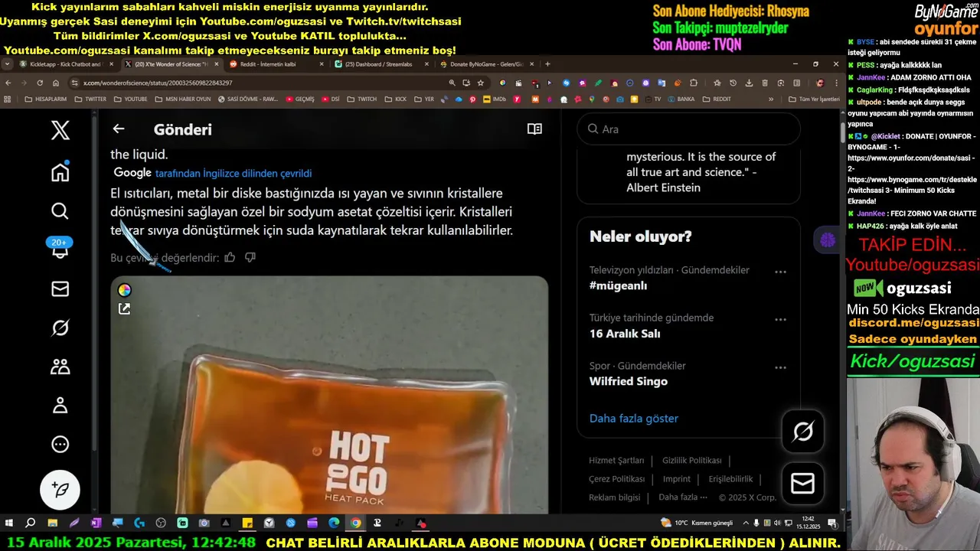The height and width of the screenshot is (551, 980).
Task: Compose a new post with feather button
Action: pyautogui.click(x=60, y=490)
